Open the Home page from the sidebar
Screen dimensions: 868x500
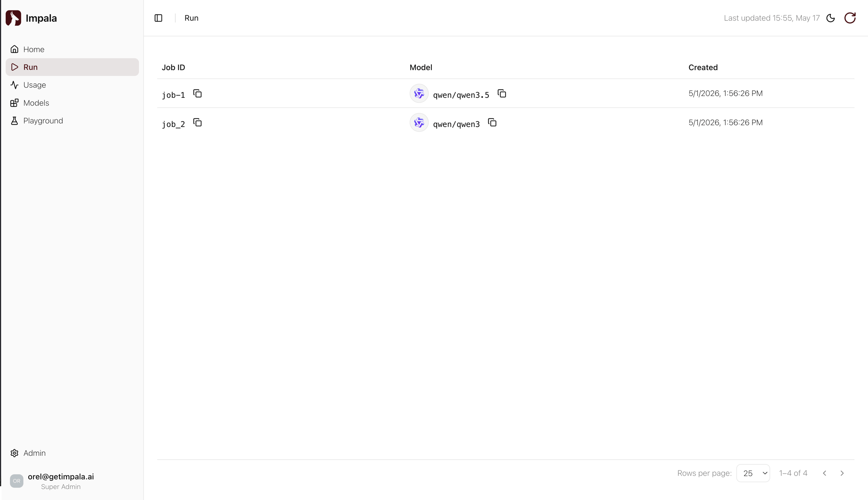(x=72, y=49)
